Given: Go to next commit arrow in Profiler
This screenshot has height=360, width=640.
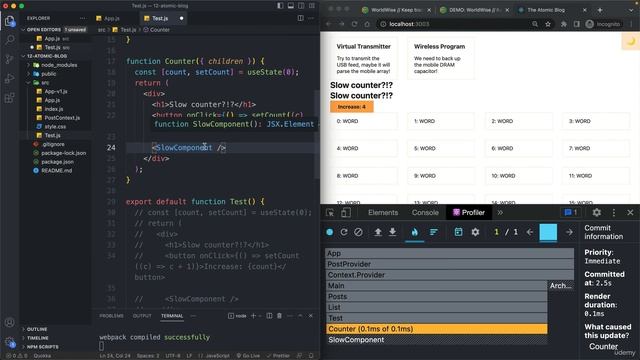Looking at the screenshot, I should tap(569, 232).
